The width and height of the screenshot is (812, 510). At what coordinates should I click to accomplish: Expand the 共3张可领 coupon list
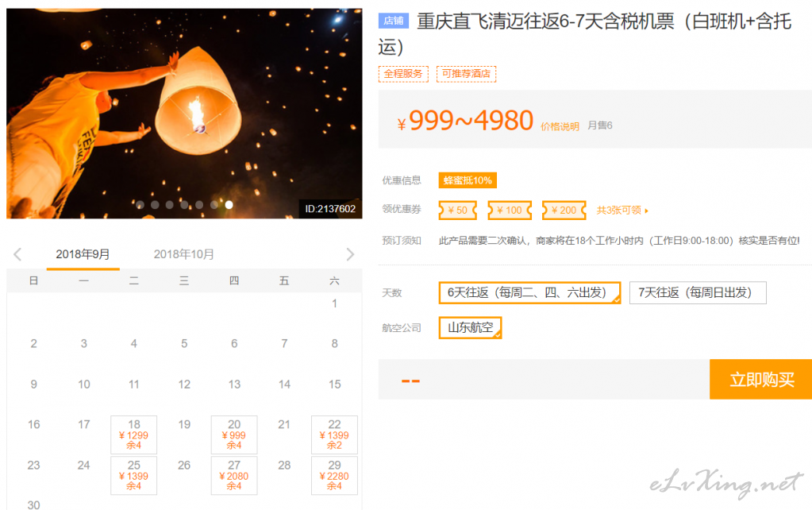click(622, 211)
